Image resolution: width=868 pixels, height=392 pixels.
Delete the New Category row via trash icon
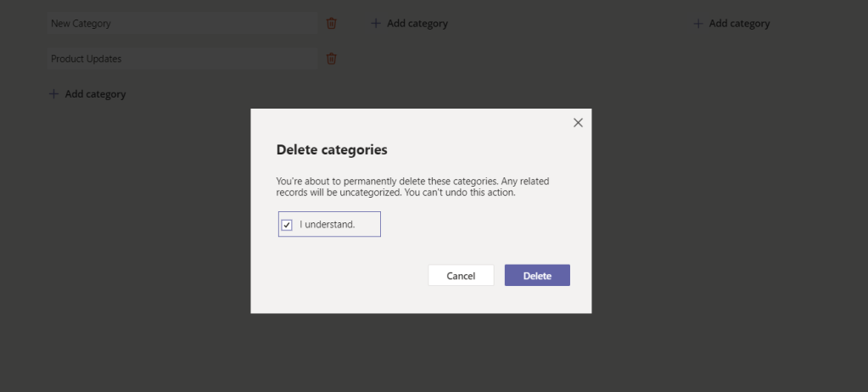(x=332, y=24)
